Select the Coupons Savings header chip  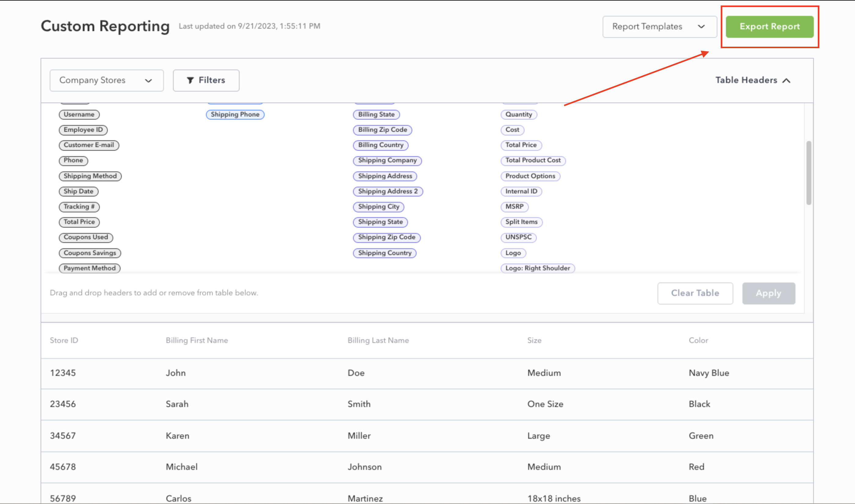[90, 253]
